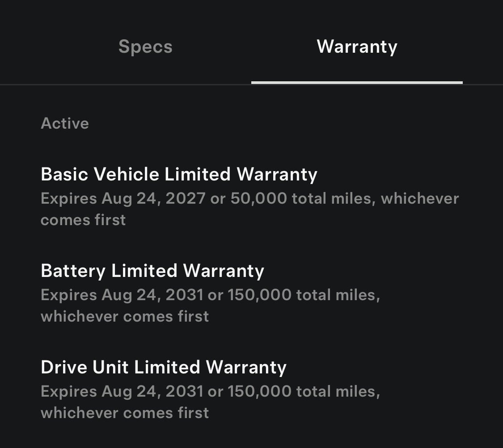The image size is (503, 448).
Task: Select the Warranty tab
Action: click(x=357, y=46)
